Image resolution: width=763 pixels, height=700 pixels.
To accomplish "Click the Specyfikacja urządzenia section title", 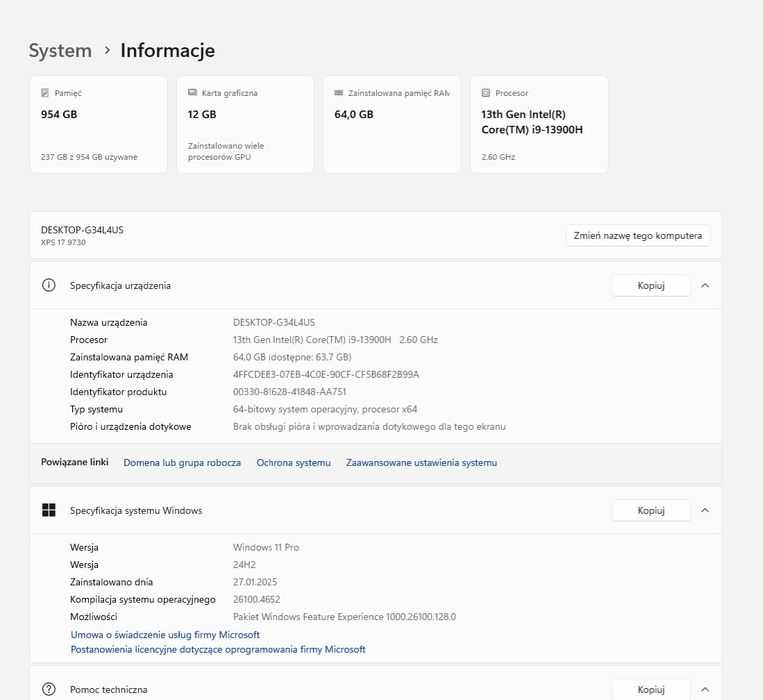I will tap(120, 286).
